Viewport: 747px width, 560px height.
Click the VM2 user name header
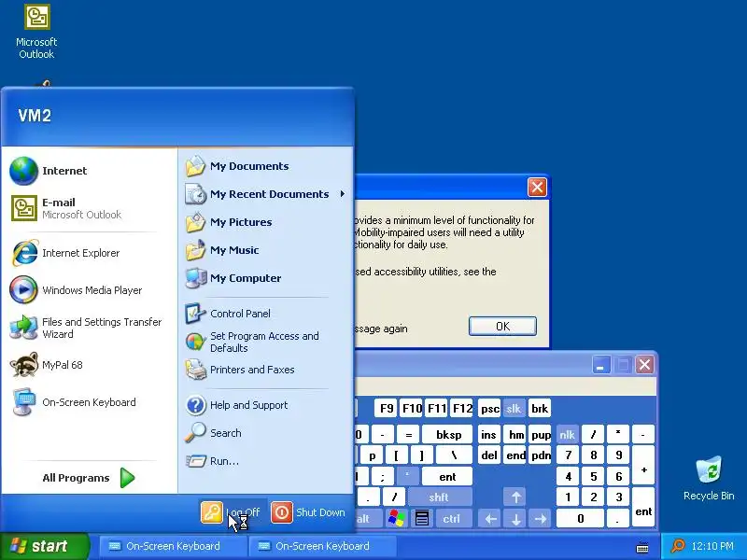pyautogui.click(x=35, y=116)
